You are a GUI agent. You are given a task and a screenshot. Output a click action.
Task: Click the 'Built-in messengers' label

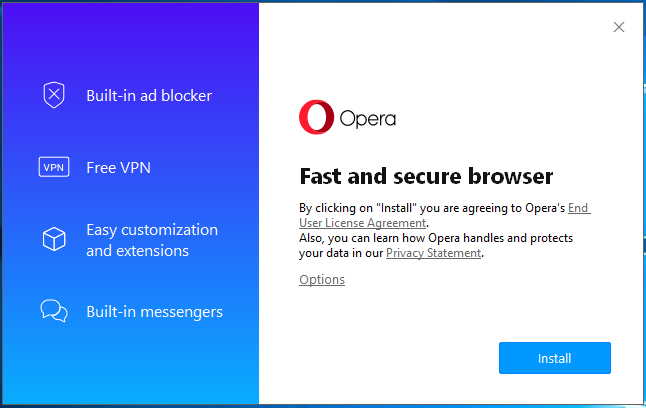pos(154,312)
